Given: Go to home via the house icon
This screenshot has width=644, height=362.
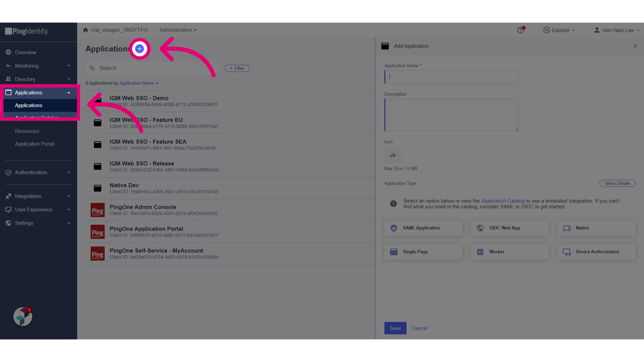Looking at the screenshot, I should pos(86,30).
